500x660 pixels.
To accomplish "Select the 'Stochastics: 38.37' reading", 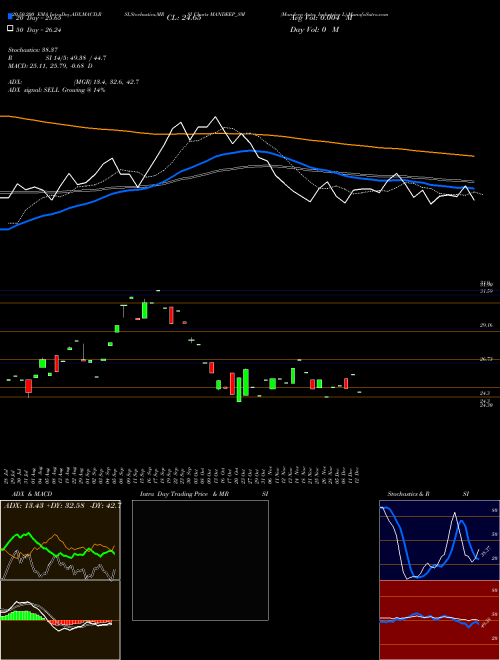I will click(x=32, y=50).
